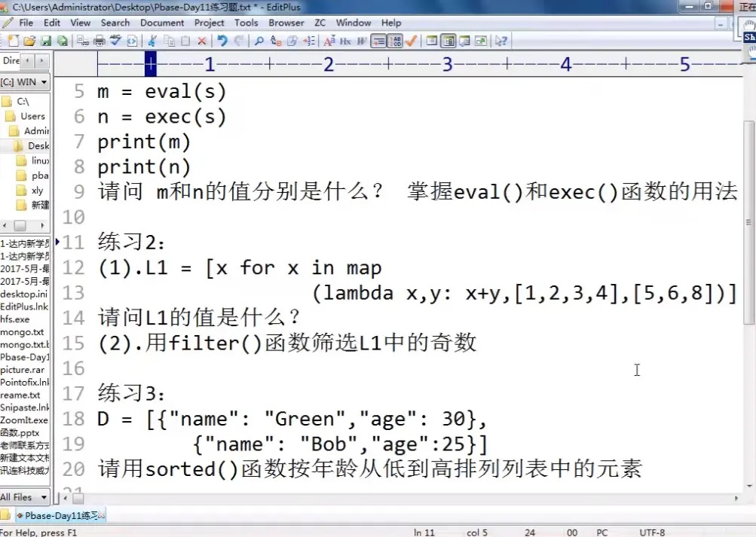756x537 pixels.
Task: Open the Search menu
Action: coord(115,23)
